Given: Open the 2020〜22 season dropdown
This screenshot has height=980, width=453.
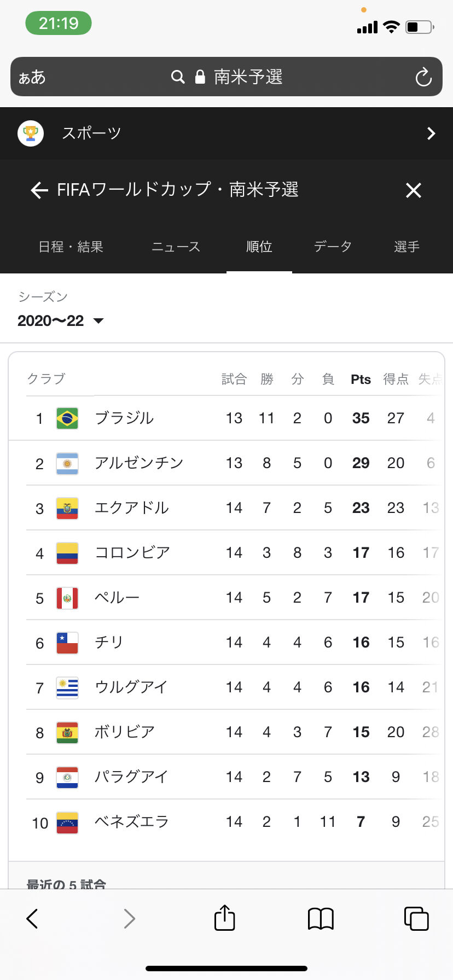Looking at the screenshot, I should pyautogui.click(x=61, y=320).
